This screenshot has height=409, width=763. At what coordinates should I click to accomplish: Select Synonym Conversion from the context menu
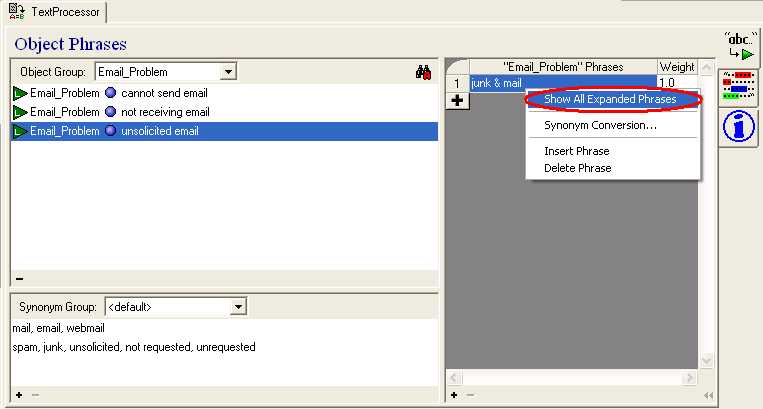600,126
